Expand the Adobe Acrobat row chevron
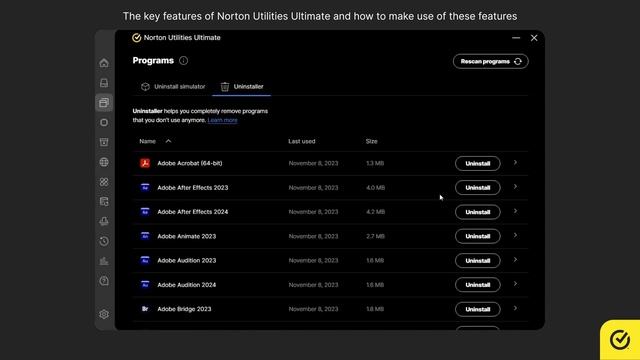This screenshot has width=640, height=360. click(x=516, y=162)
